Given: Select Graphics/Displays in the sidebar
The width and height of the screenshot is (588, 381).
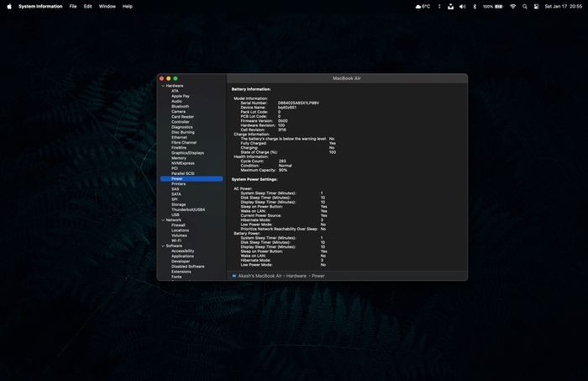Looking at the screenshot, I should click(188, 153).
